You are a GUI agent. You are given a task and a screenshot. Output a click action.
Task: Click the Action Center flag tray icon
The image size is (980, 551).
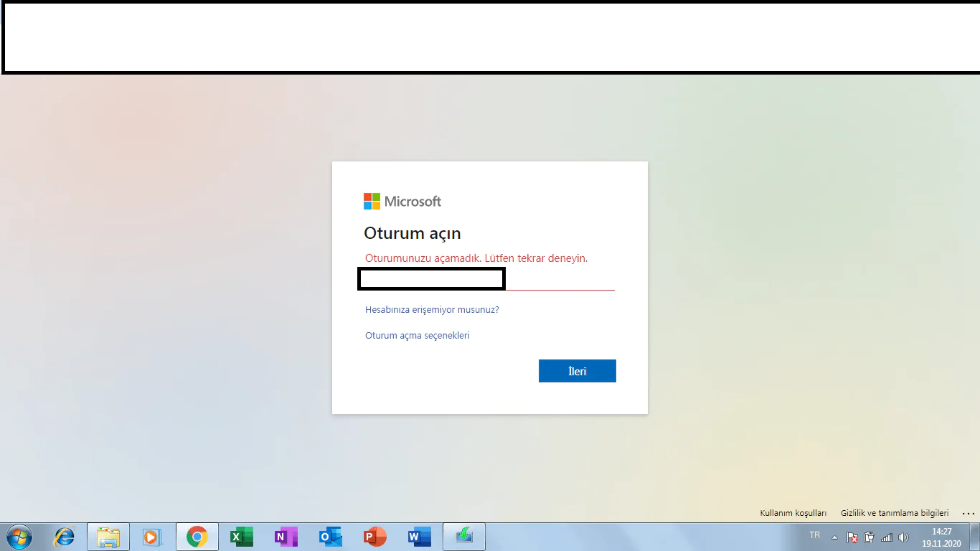(x=852, y=537)
